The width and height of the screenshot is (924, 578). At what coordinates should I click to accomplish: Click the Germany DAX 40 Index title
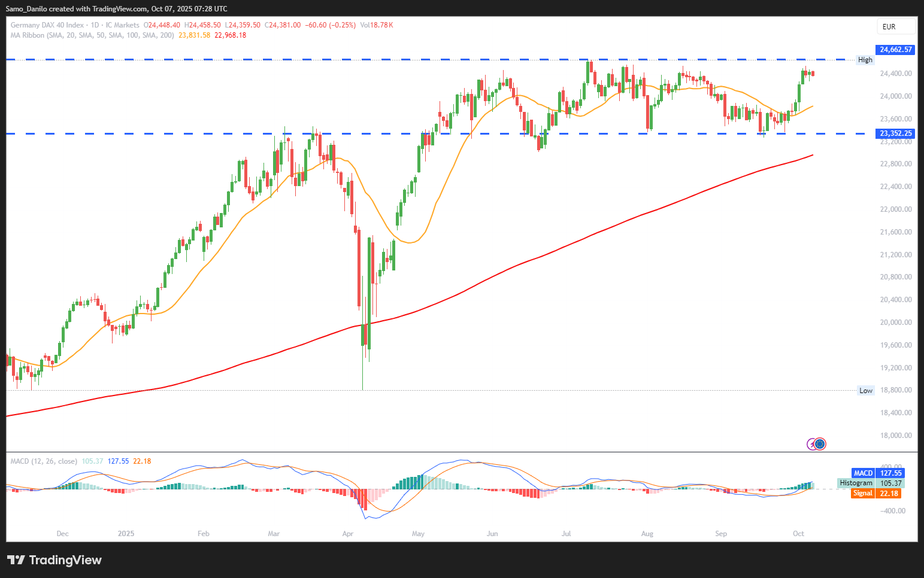pyautogui.click(x=47, y=25)
